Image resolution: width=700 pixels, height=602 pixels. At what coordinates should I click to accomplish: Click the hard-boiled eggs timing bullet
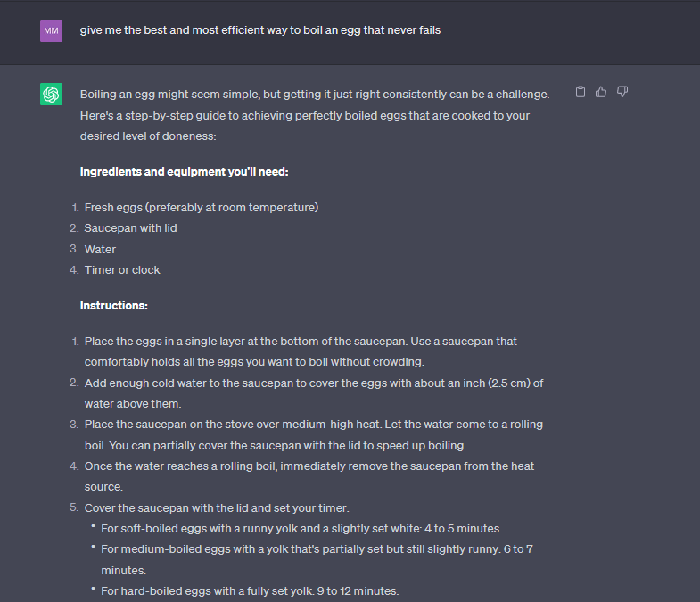(x=250, y=590)
